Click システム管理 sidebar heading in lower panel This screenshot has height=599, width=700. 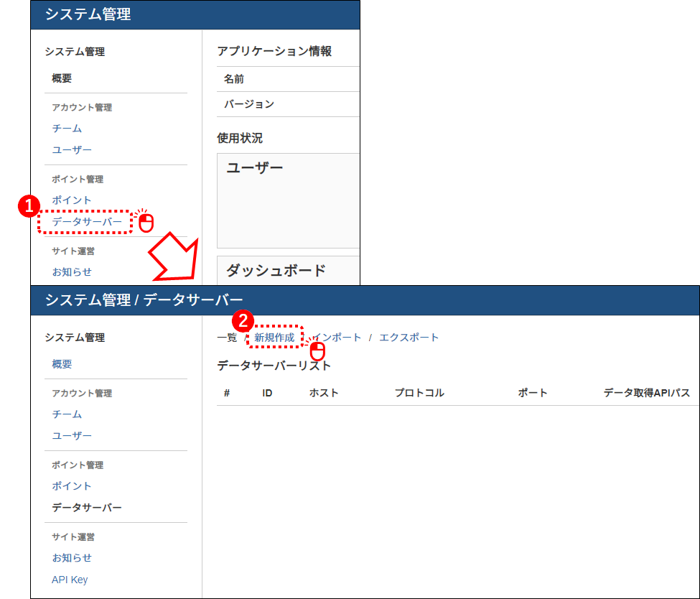pyautogui.click(x=75, y=338)
